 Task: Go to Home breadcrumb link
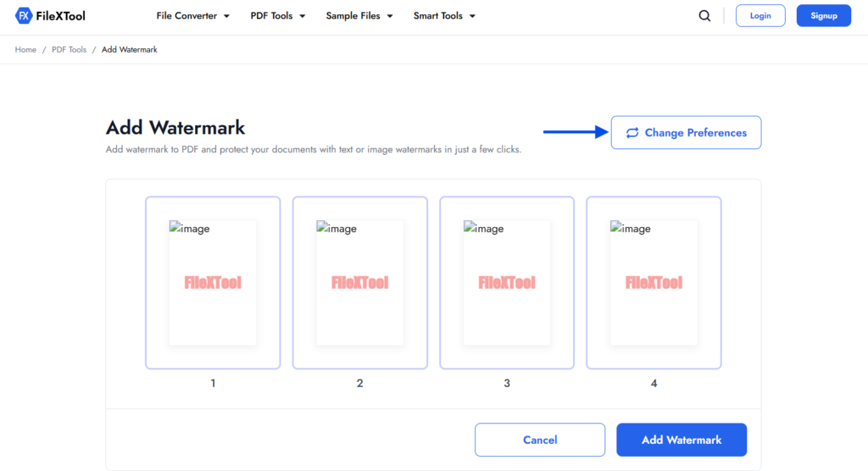(x=25, y=50)
